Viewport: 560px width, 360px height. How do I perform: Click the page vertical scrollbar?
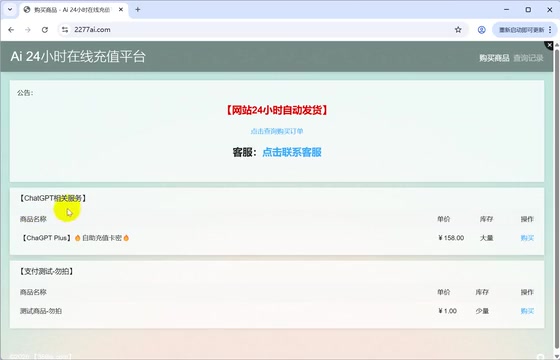pyautogui.click(x=556, y=200)
